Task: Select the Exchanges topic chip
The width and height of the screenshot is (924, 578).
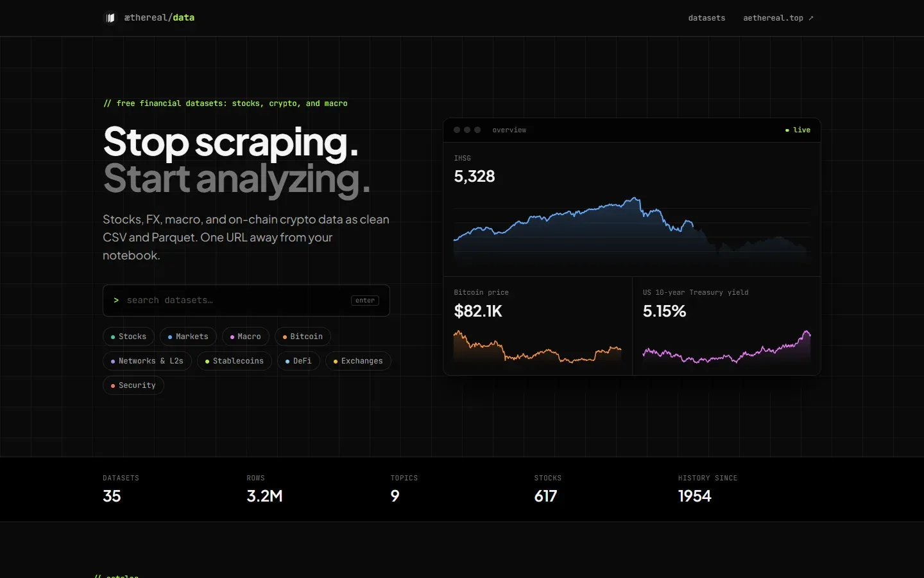Action: 358,361
